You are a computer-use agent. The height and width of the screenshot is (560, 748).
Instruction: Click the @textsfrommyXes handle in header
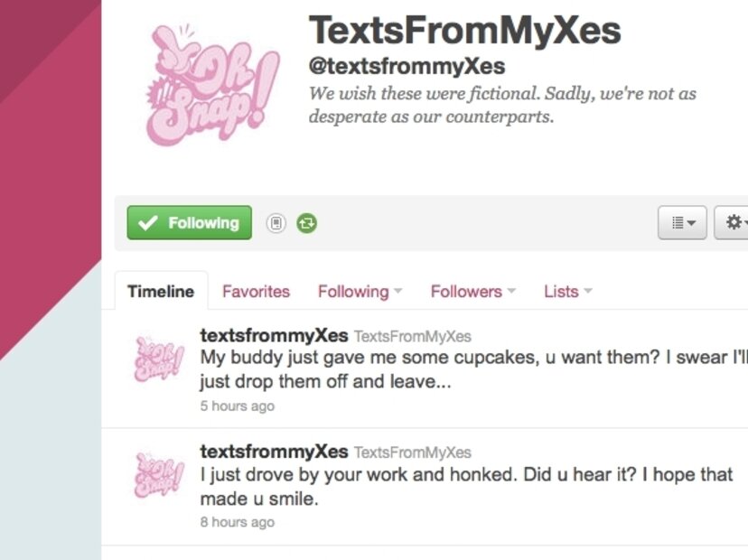tap(407, 67)
